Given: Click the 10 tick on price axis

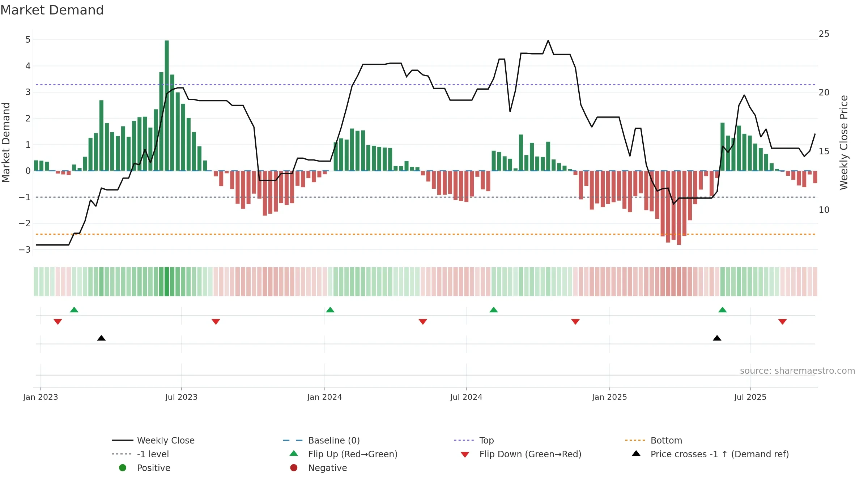Looking at the screenshot, I should 824,210.
